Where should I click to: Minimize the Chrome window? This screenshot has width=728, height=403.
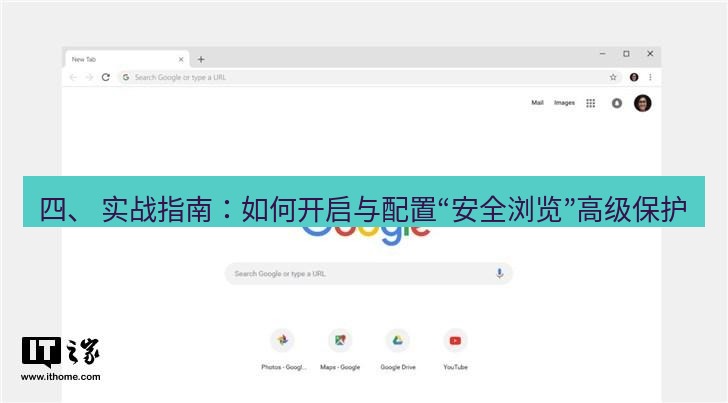[603, 54]
